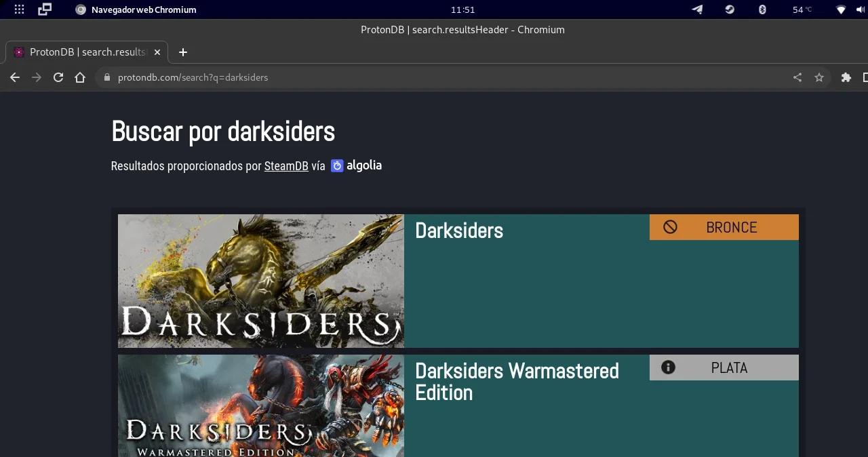Switch to the ProtonDB search results tab

point(81,52)
